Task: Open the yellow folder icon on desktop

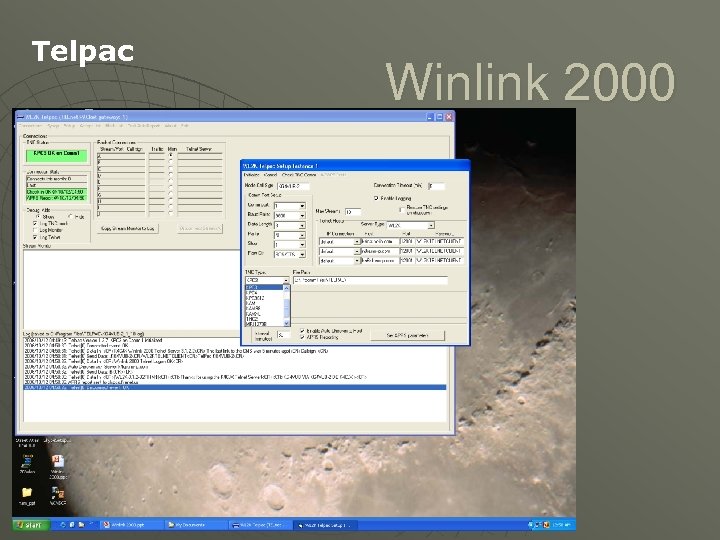Action: point(27,493)
